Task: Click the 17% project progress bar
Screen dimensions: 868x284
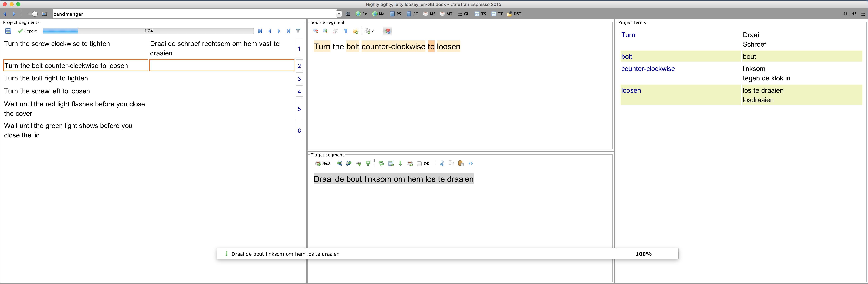Action: click(148, 31)
